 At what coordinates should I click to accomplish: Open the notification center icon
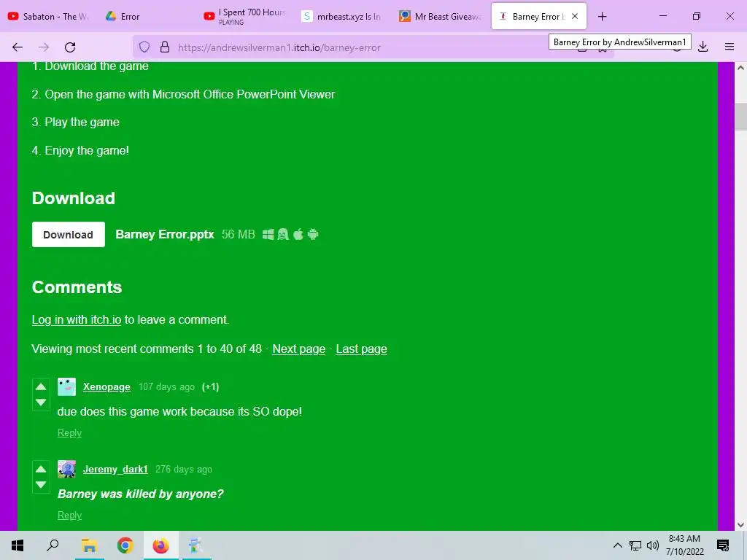coord(723,545)
